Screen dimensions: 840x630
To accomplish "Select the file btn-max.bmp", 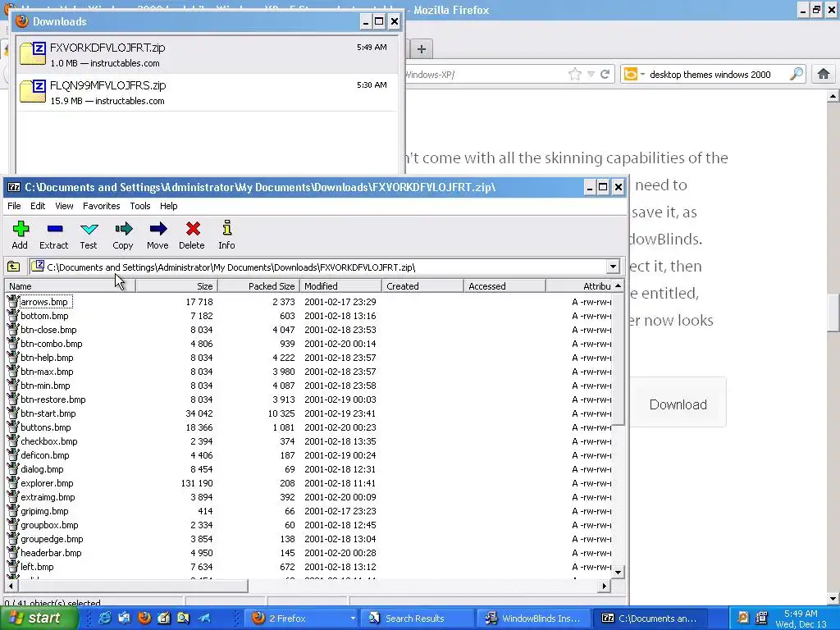I will tap(47, 372).
